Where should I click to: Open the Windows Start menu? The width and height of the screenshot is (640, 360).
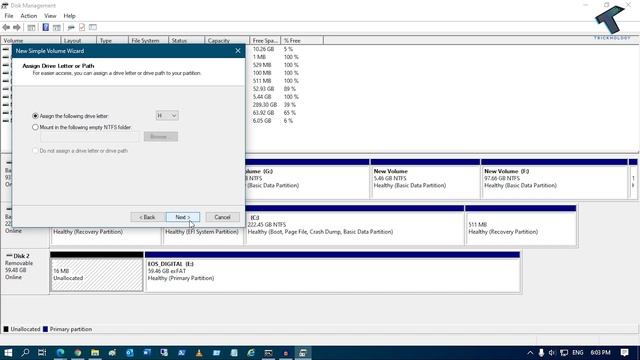8,353
